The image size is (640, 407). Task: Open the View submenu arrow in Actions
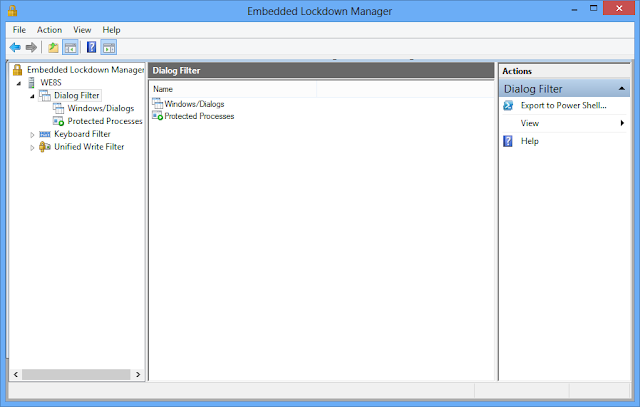(x=622, y=123)
